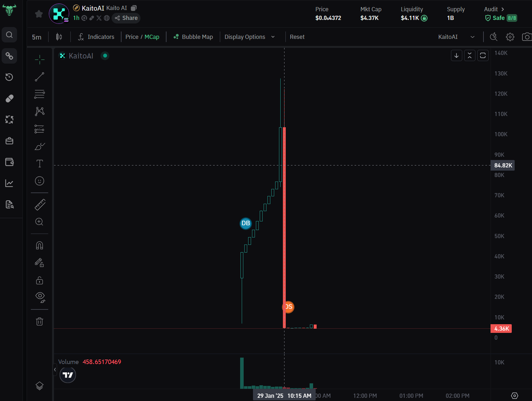Image resolution: width=532 pixels, height=401 pixels.
Task: Select the trend line drawing tool
Action: pyautogui.click(x=40, y=76)
